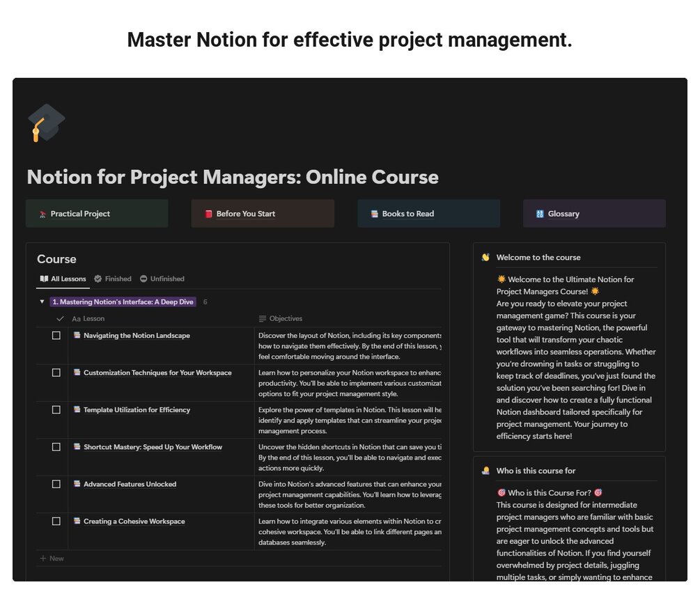This screenshot has height=594, width=700.
Task: Mark Shortcut Mastery lesson as done
Action: point(56,447)
